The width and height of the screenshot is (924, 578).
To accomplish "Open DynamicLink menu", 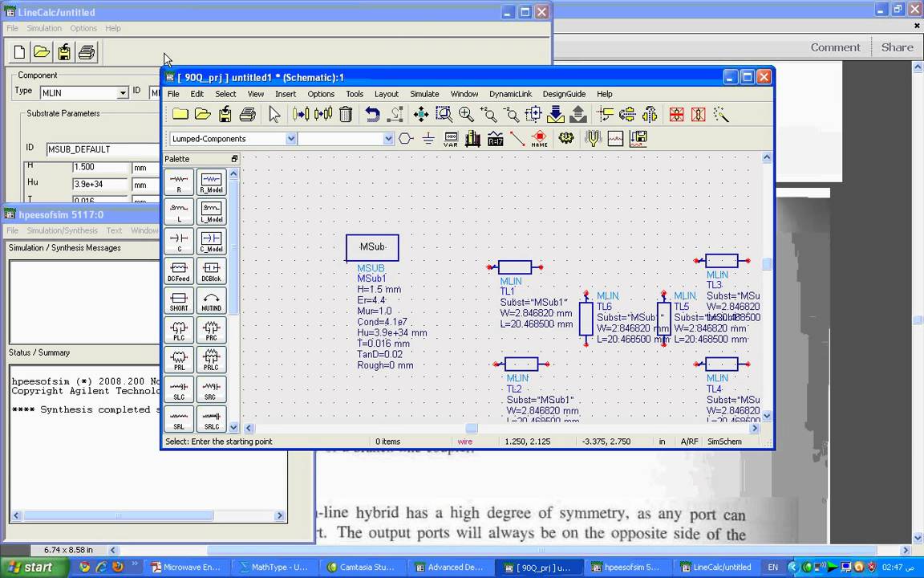I will coord(510,94).
